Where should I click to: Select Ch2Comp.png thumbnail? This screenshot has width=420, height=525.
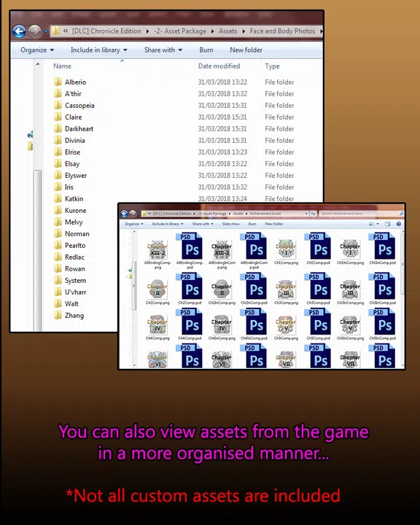click(157, 289)
